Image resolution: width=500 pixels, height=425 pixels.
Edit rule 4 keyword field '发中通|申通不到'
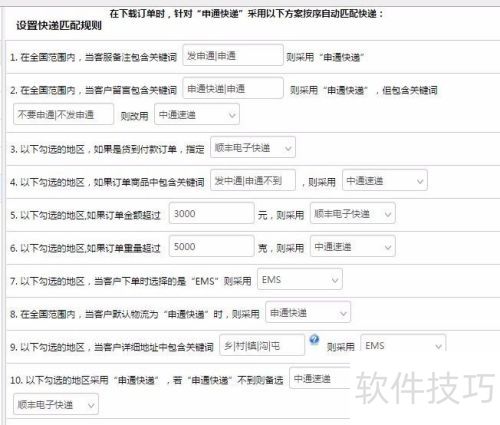[253, 180]
